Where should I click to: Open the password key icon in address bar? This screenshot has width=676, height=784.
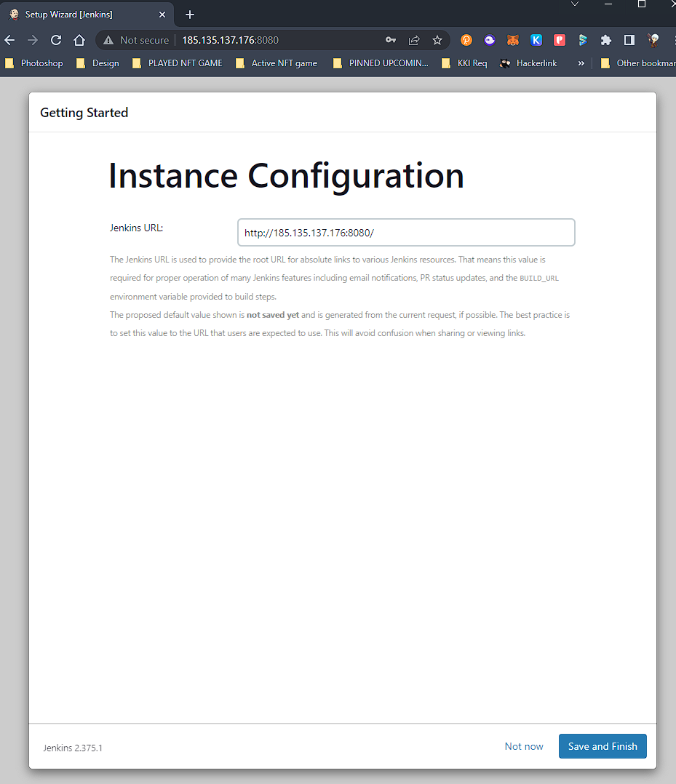(391, 40)
